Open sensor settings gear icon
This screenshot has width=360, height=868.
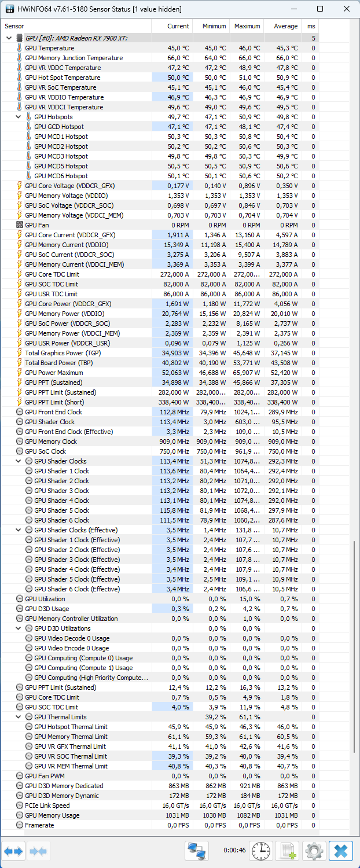click(314, 851)
